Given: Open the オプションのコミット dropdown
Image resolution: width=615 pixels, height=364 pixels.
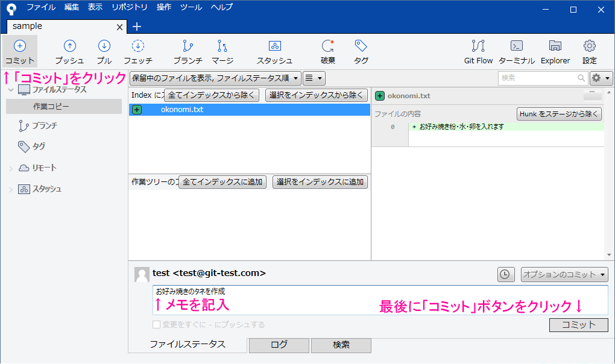Looking at the screenshot, I should pyautogui.click(x=563, y=273).
